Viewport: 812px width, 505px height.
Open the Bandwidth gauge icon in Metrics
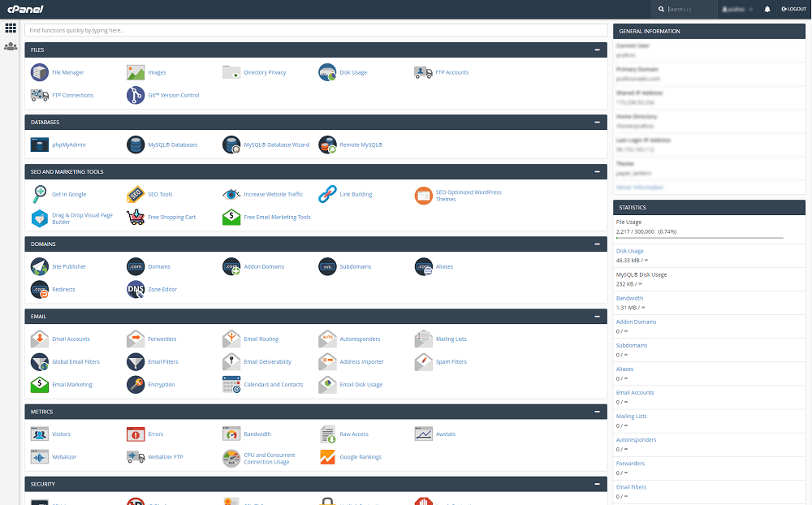pyautogui.click(x=231, y=434)
